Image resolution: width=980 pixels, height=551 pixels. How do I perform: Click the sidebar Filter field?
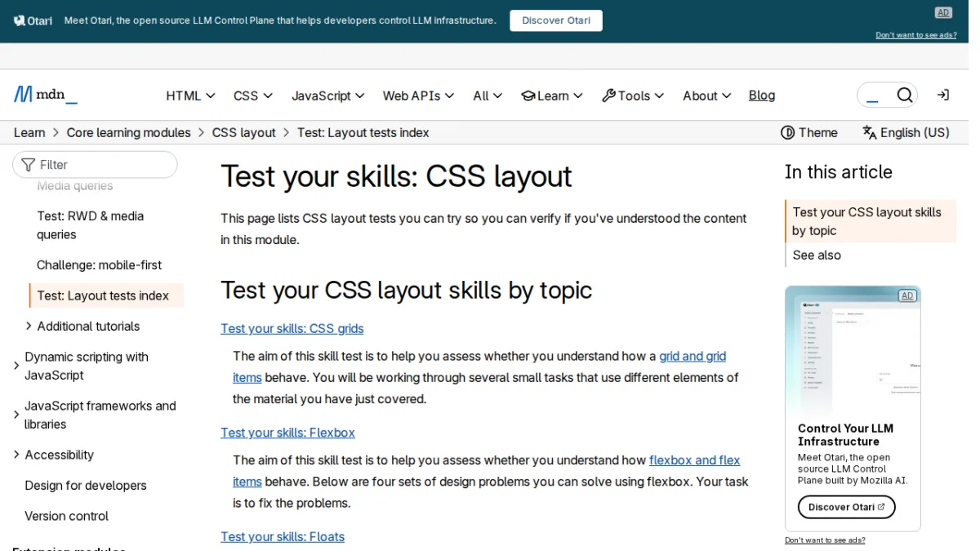(95, 164)
